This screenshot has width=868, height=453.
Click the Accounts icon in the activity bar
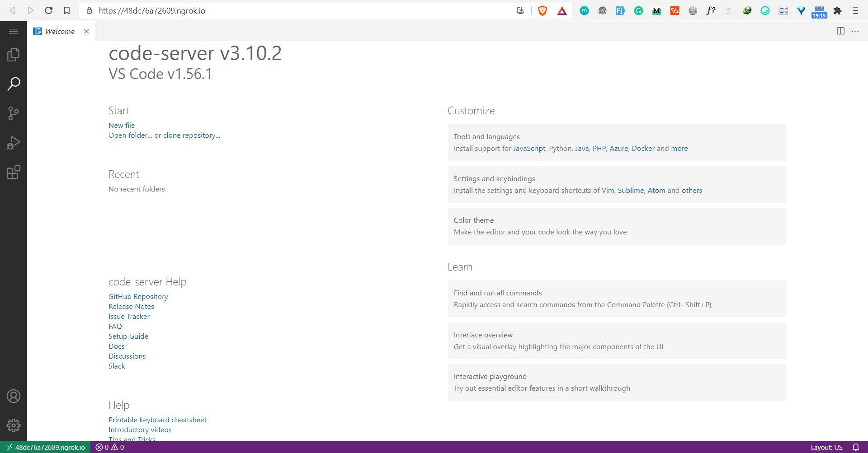coord(14,396)
